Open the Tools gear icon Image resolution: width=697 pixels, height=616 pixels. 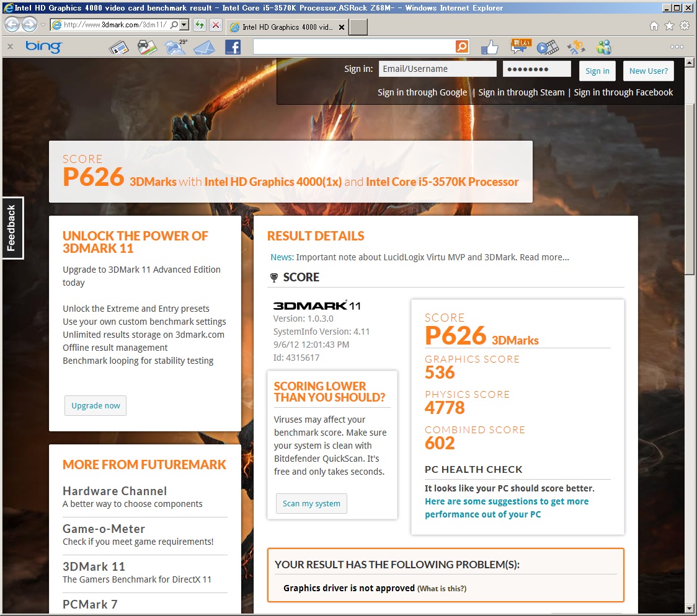click(685, 26)
